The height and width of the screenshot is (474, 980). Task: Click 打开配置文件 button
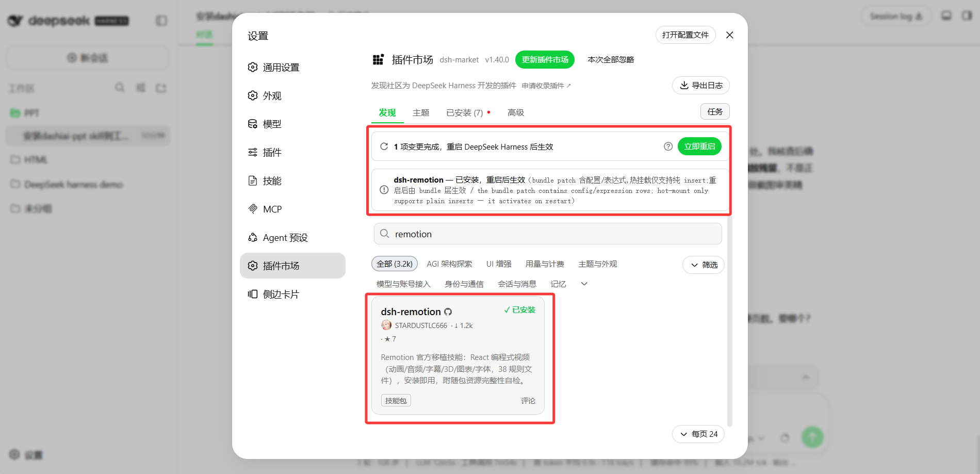[685, 35]
